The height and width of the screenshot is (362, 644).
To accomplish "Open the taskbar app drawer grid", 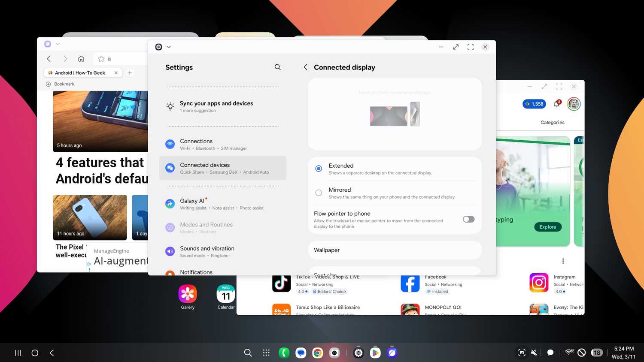I will coord(266,353).
